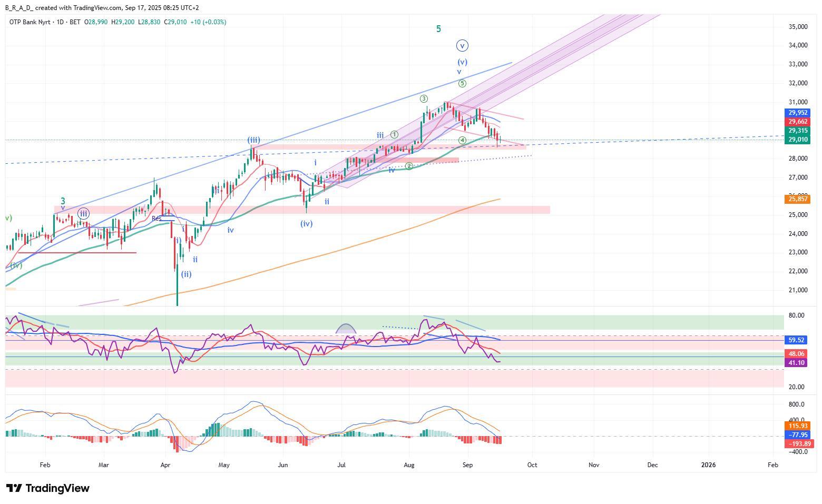The image size is (822, 504).
Task: Click the Nov label on time axis
Action: pyautogui.click(x=594, y=465)
